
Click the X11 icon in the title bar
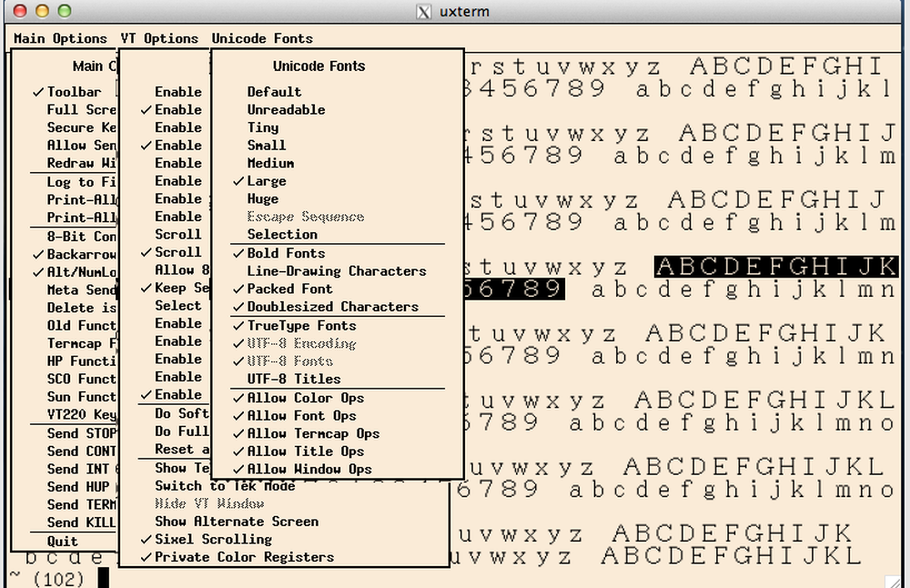click(x=424, y=12)
